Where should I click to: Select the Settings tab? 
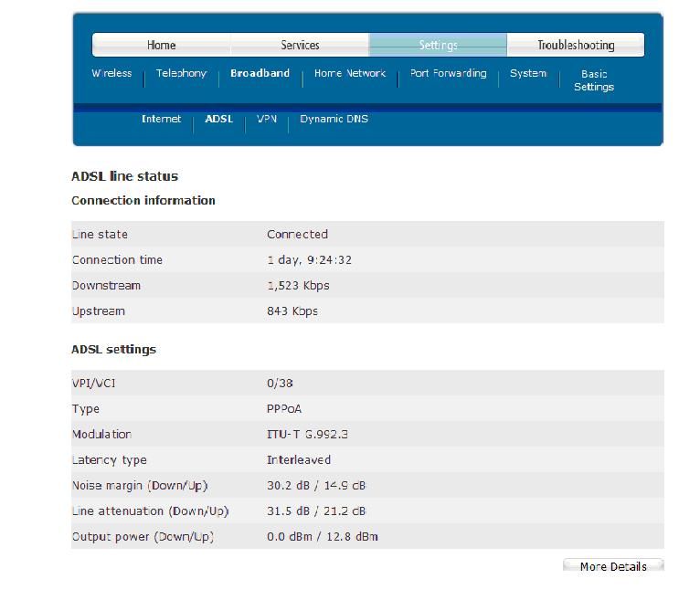[x=438, y=45]
